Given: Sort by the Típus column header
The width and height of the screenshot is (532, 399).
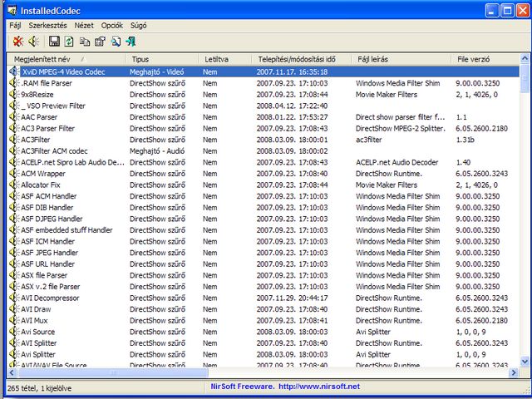Looking at the screenshot, I should [162, 59].
